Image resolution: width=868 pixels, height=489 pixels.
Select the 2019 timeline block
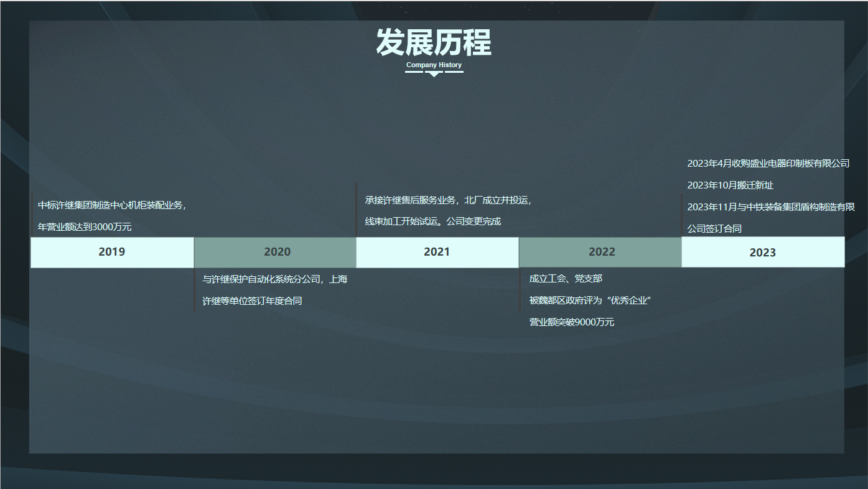pyautogui.click(x=112, y=252)
